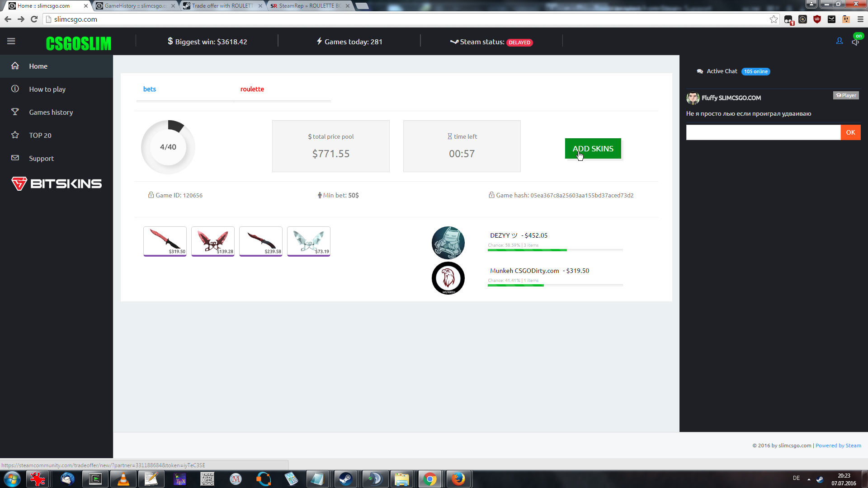Click the DEZYY player avatar
The height and width of the screenshot is (488, 868).
point(448,243)
